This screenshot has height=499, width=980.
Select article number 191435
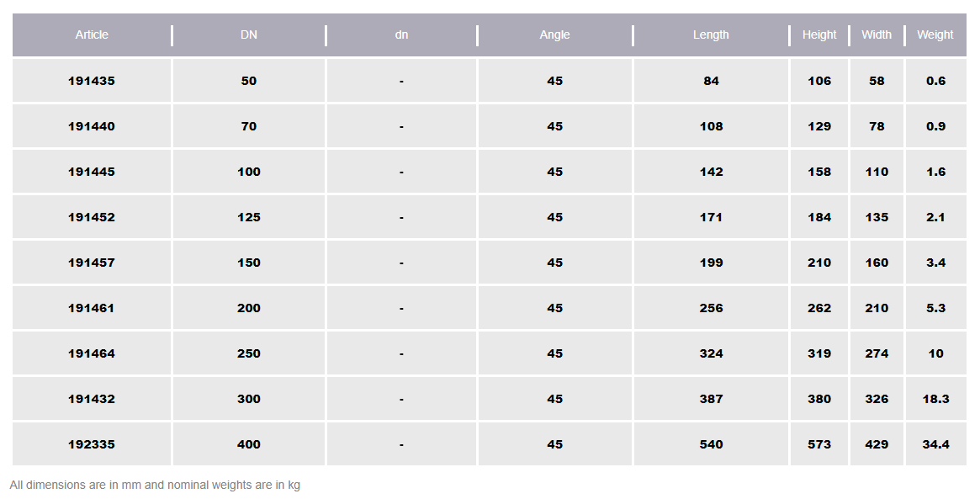(x=92, y=81)
